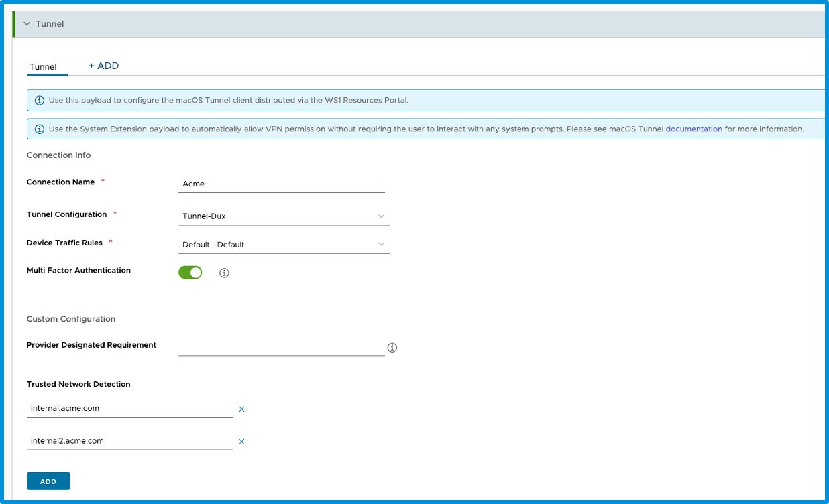Click the internal2.acme.com input field

[130, 441]
